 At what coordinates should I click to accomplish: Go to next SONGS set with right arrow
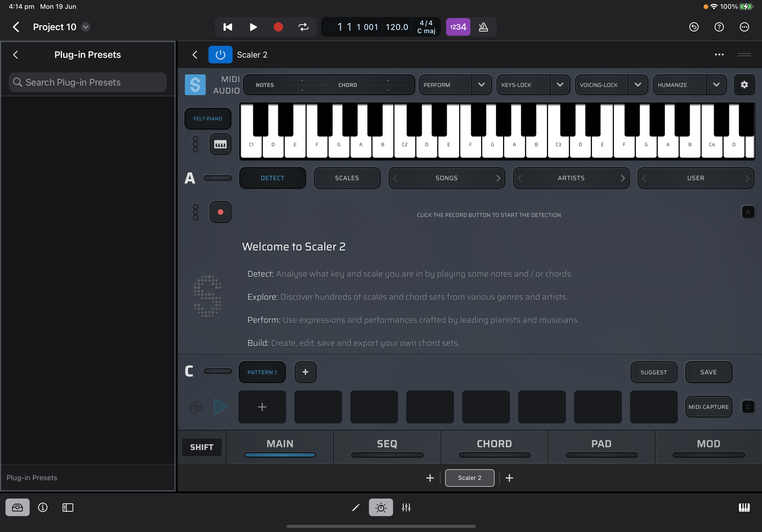click(x=498, y=178)
